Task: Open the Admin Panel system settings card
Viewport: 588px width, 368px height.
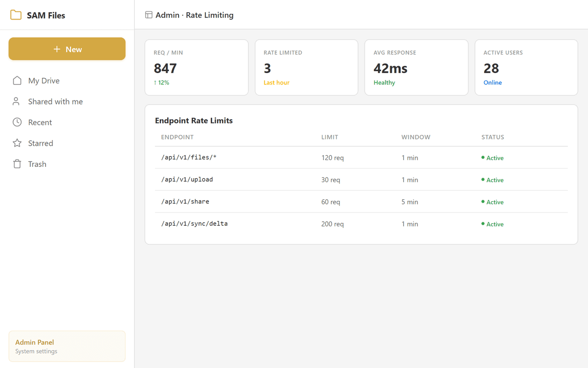Action: pos(67,346)
